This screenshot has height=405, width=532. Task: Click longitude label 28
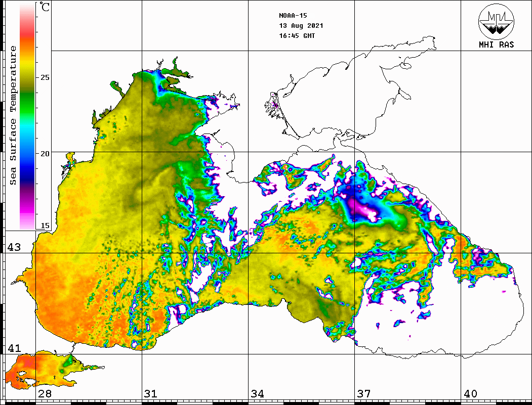point(45,393)
